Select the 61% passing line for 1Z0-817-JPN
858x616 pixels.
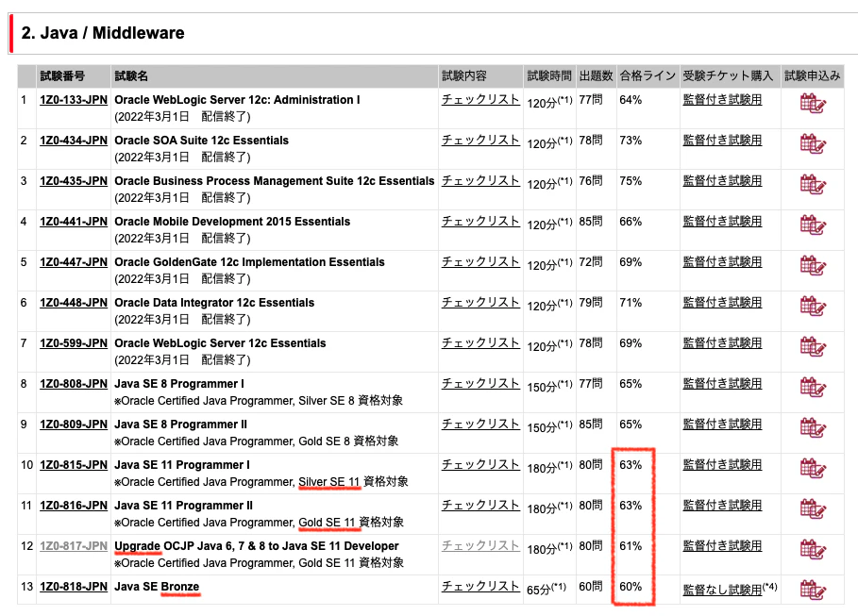pyautogui.click(x=631, y=546)
